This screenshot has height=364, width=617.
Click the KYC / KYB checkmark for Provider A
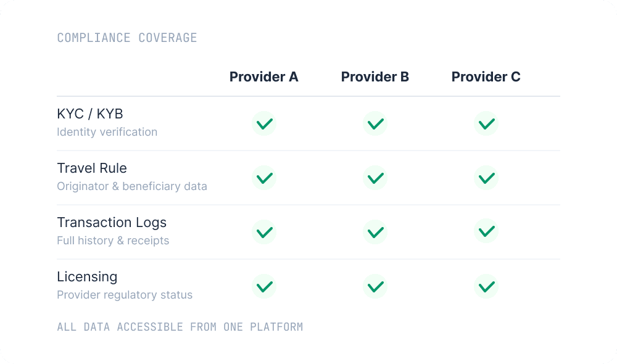(264, 123)
